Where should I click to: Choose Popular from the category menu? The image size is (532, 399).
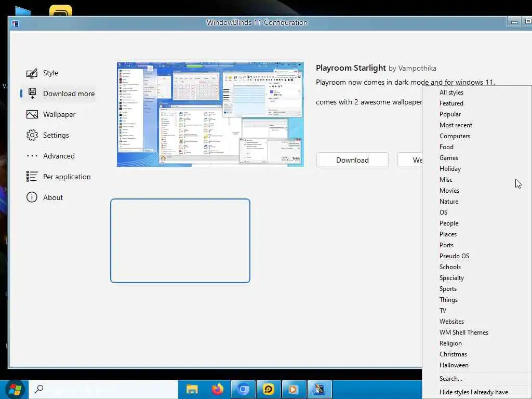point(450,114)
